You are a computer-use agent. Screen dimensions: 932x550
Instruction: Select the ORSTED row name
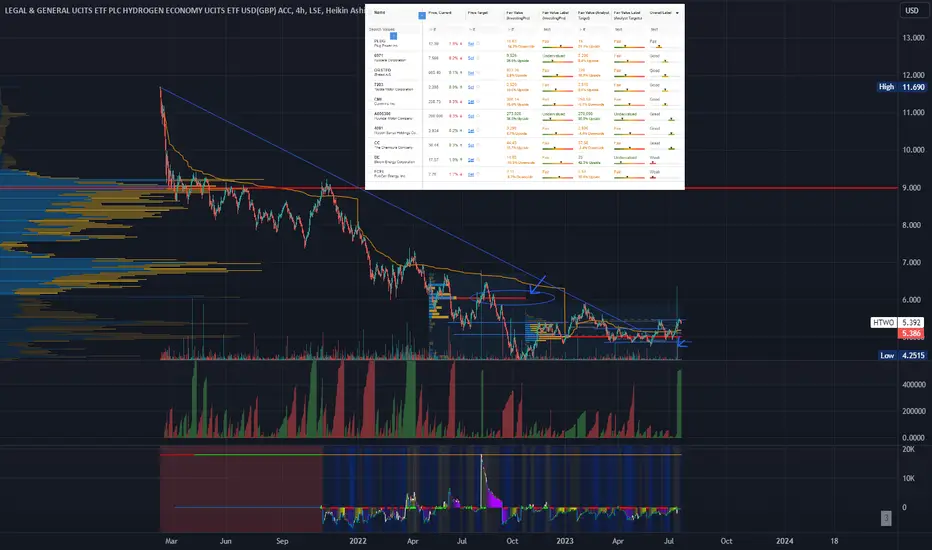point(383,73)
